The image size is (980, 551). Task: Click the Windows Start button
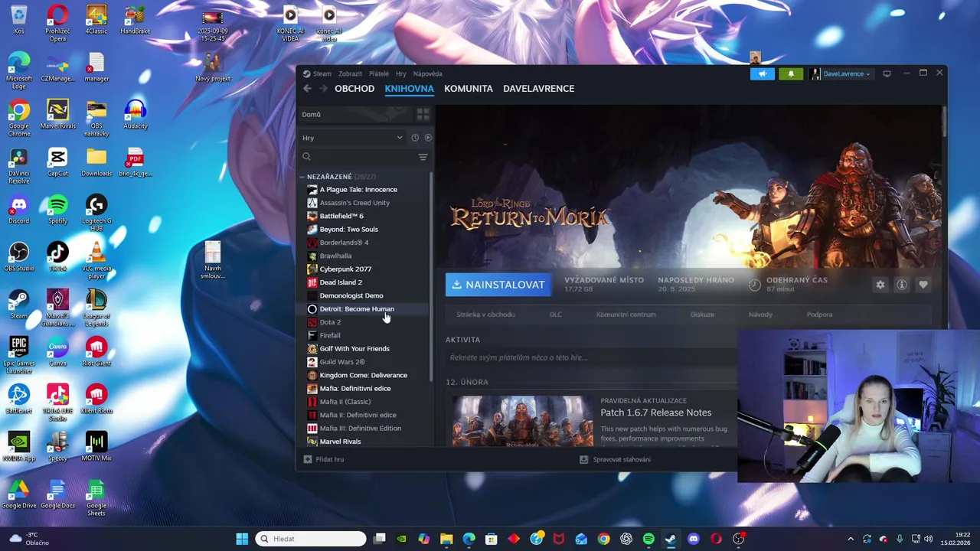(x=242, y=539)
